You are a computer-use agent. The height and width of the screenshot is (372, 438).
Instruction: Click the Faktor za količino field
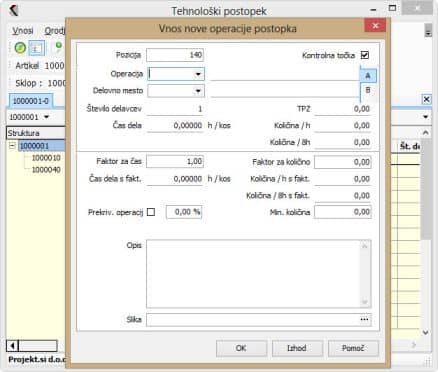[343, 162]
